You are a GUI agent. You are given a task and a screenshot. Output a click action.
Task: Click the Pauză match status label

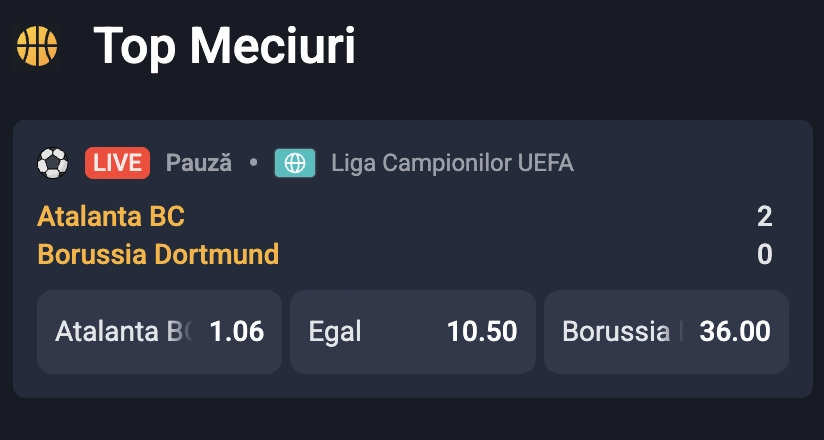pos(199,162)
